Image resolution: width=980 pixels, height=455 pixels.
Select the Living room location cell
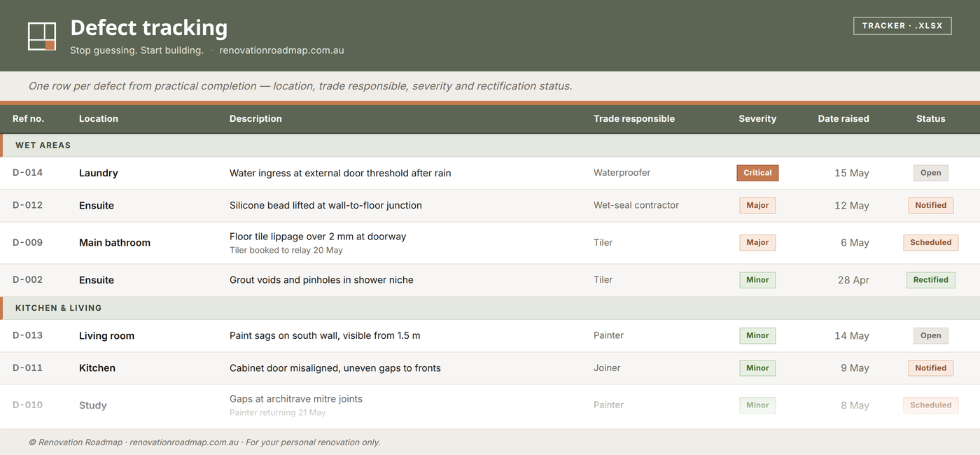point(106,335)
